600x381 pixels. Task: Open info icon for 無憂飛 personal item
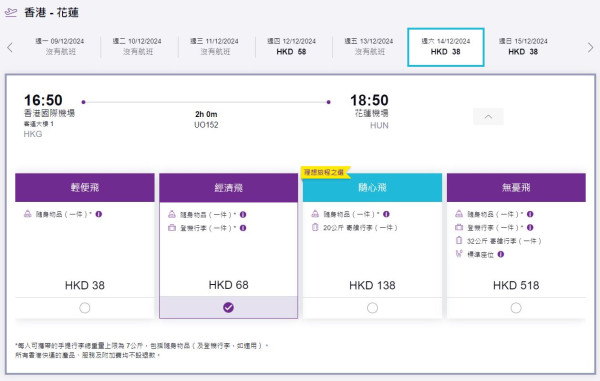(530, 214)
